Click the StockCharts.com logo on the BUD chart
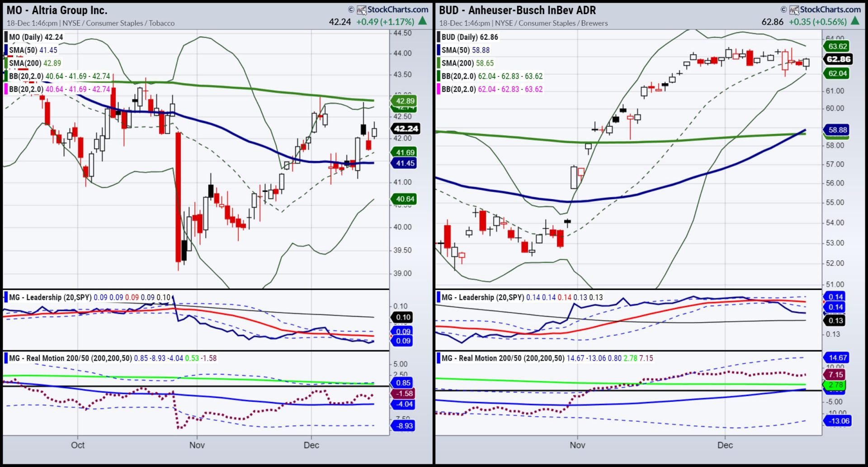868x467 pixels. pyautogui.click(x=825, y=10)
